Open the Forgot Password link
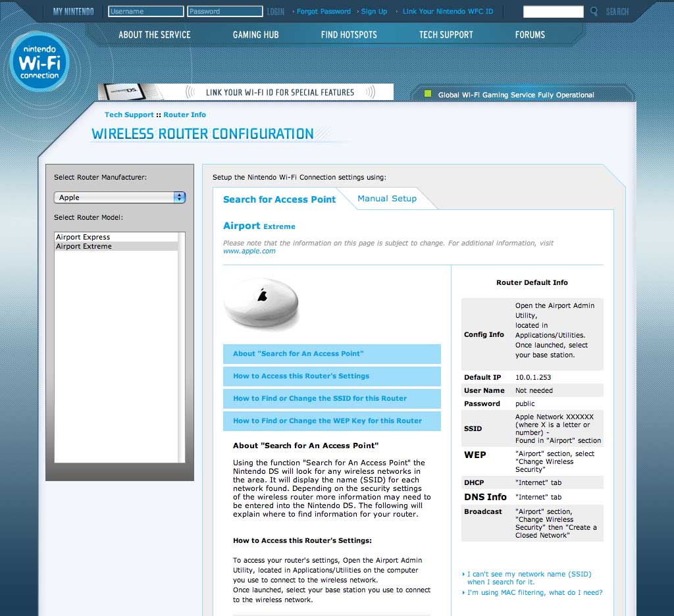Viewport: 674px width, 616px height. coord(324,12)
